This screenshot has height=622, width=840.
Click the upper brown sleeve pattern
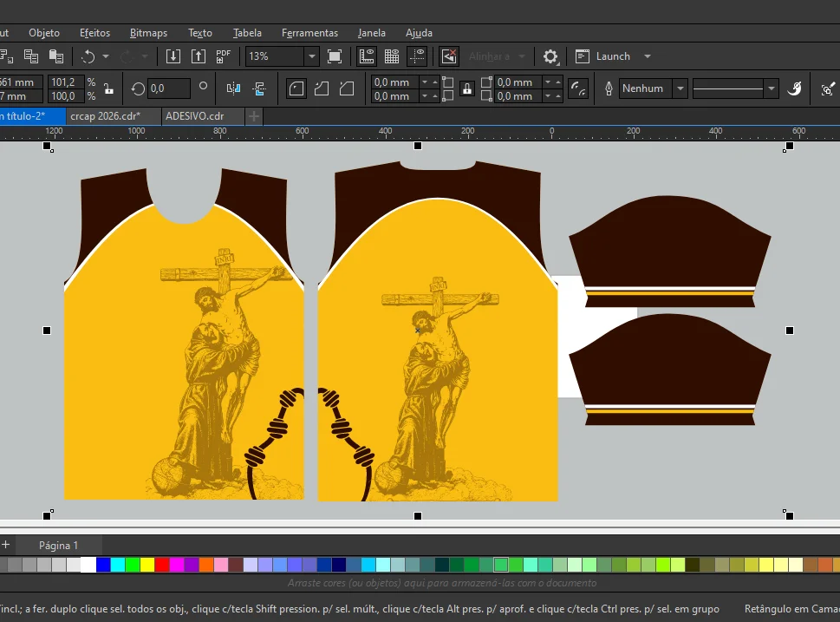coord(669,251)
